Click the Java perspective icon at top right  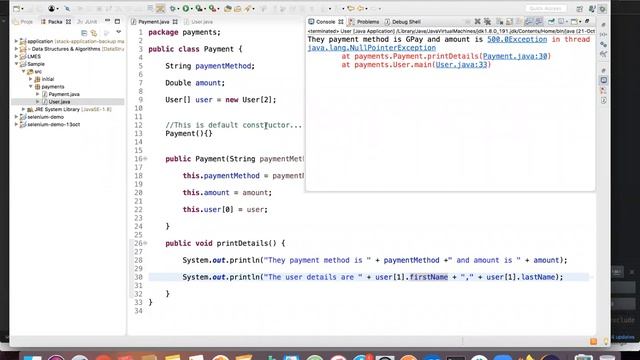[592, 9]
